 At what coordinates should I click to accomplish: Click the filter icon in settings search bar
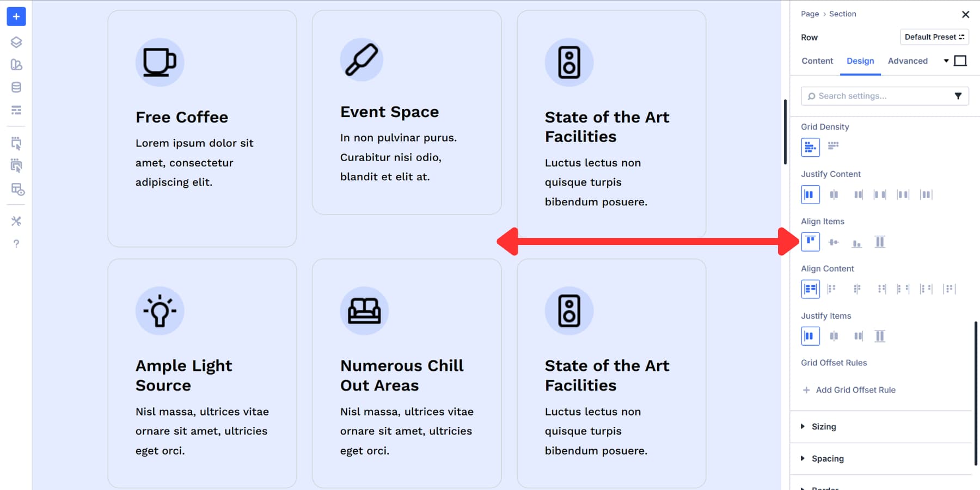(959, 96)
